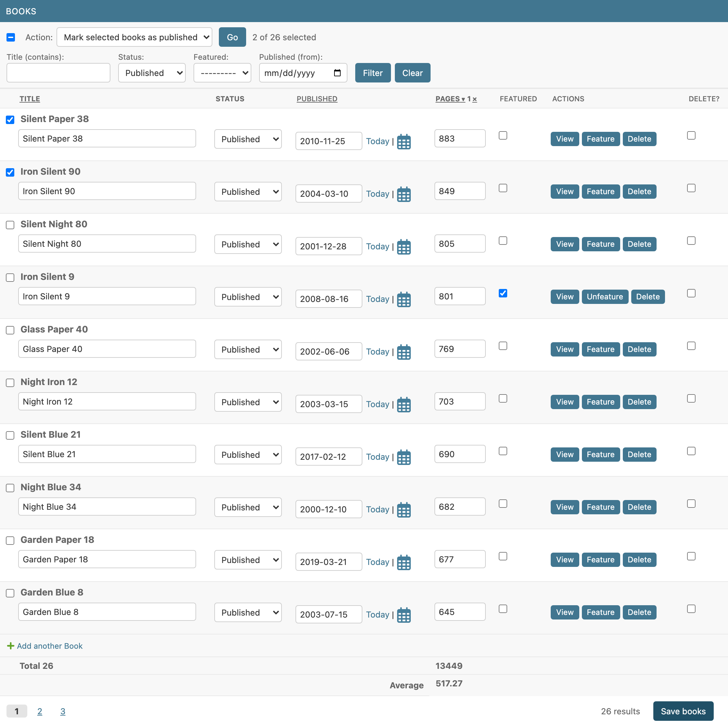The width and height of the screenshot is (728, 726).
Task: Click the pages field showing 883
Action: [x=460, y=139]
